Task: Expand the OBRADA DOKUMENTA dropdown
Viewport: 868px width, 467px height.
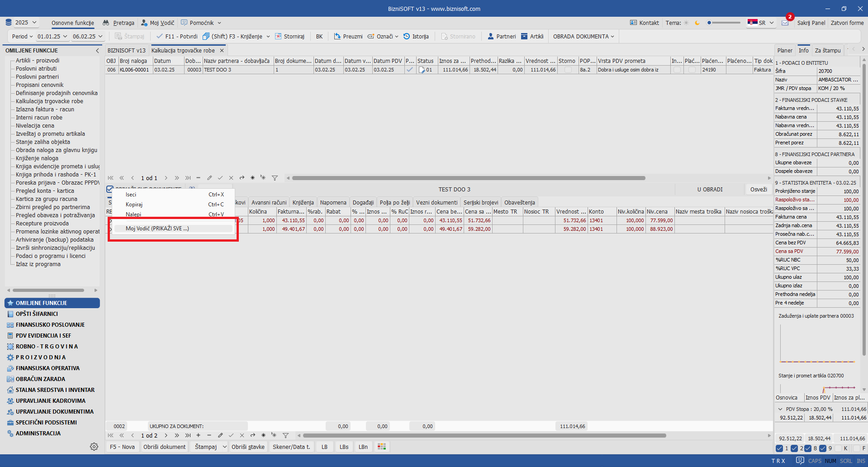Action: [583, 37]
